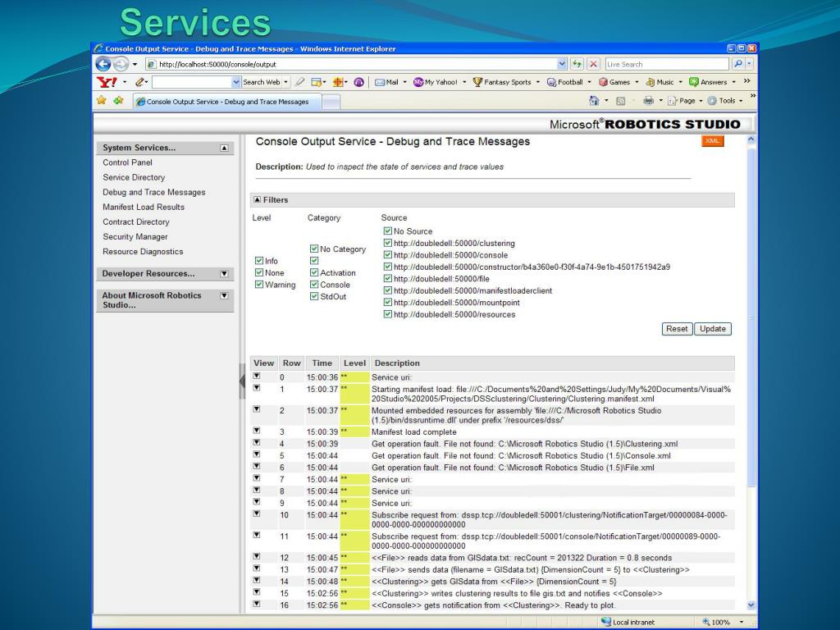The width and height of the screenshot is (840, 630).
Task: Open Fantasy Sports toolbar button
Action: coord(502,82)
